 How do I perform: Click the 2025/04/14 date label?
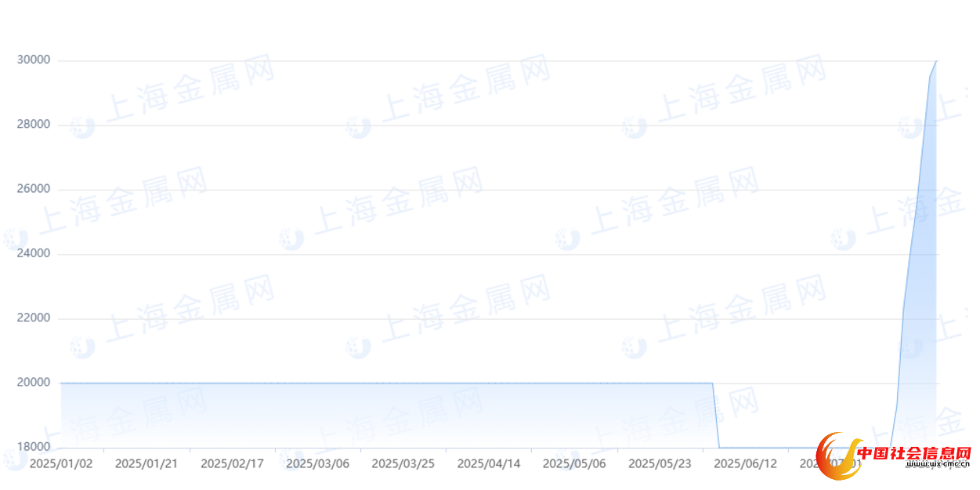(x=489, y=463)
